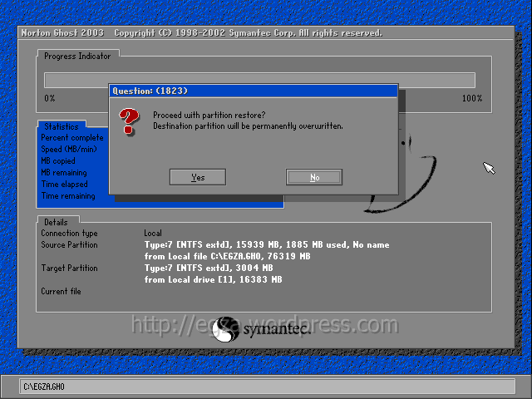Click the 0% progress label
Image resolution: width=532 pixels, height=399 pixels.
click(50, 98)
